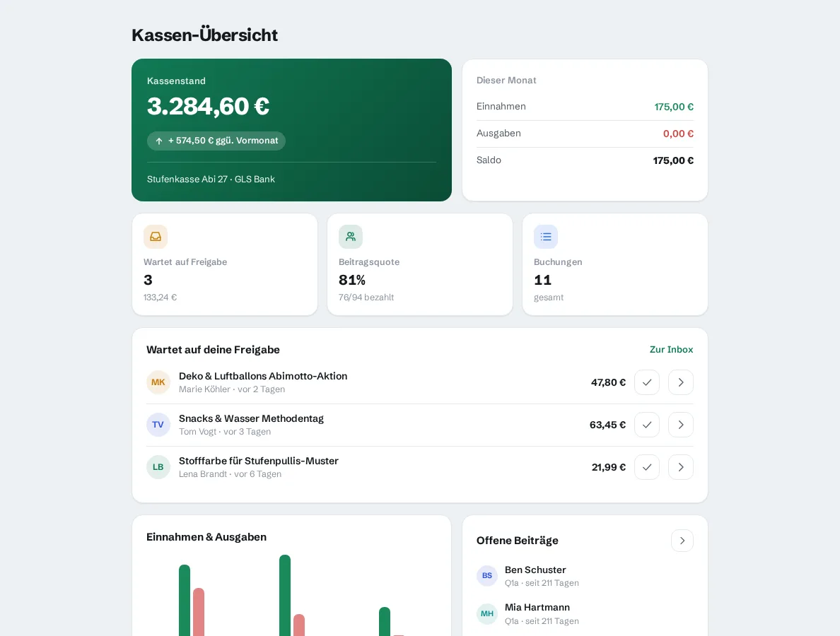Click the Ausgaben 0,00 € value
The image size is (840, 636).
coord(677,134)
